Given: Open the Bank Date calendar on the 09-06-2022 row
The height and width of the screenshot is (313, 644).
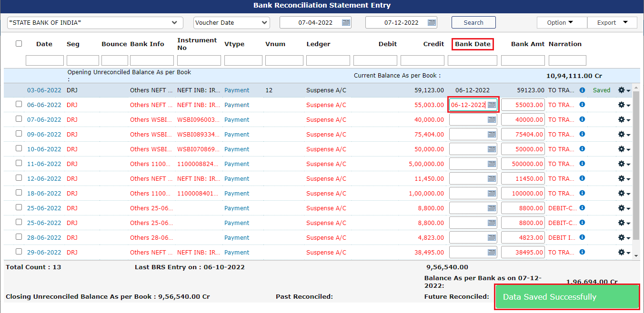Looking at the screenshot, I should [491, 134].
